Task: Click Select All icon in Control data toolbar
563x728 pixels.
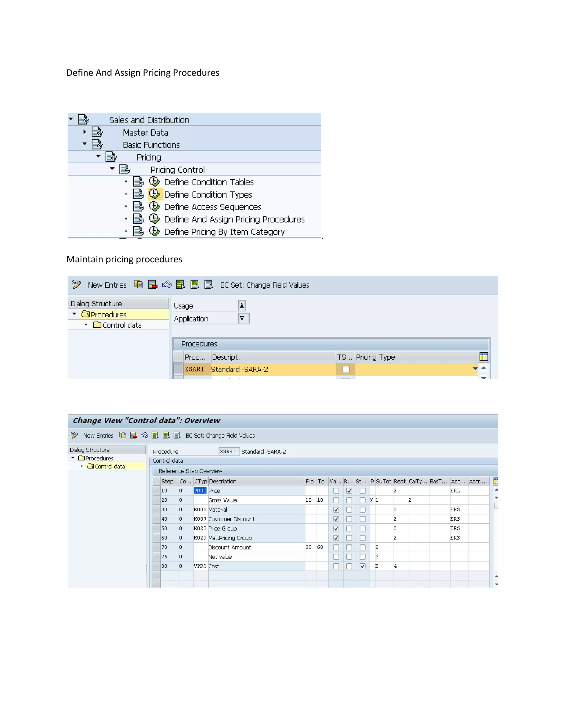Action: (155, 435)
